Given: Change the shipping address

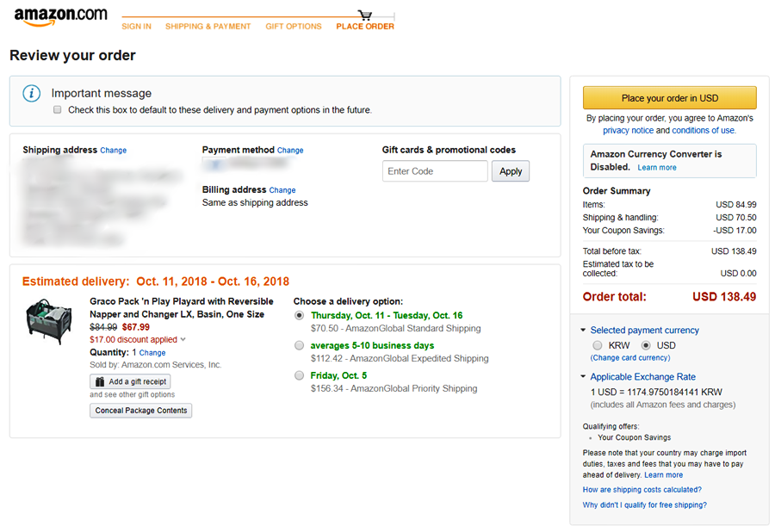Looking at the screenshot, I should (x=113, y=151).
